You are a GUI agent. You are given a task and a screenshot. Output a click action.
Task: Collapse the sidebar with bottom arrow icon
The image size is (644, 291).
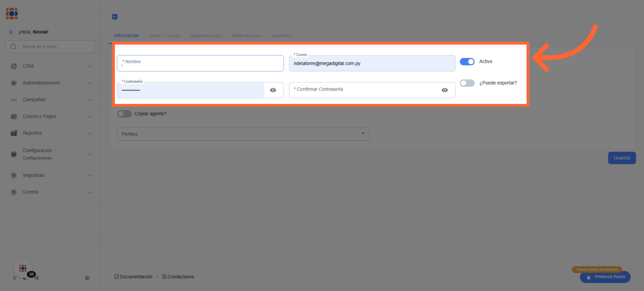(87, 278)
